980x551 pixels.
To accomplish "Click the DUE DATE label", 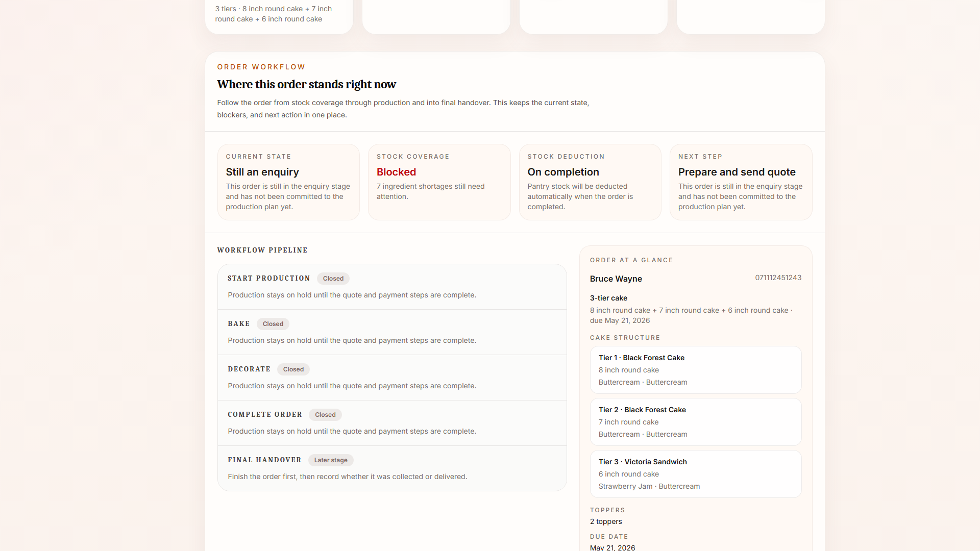I will click(x=609, y=537).
